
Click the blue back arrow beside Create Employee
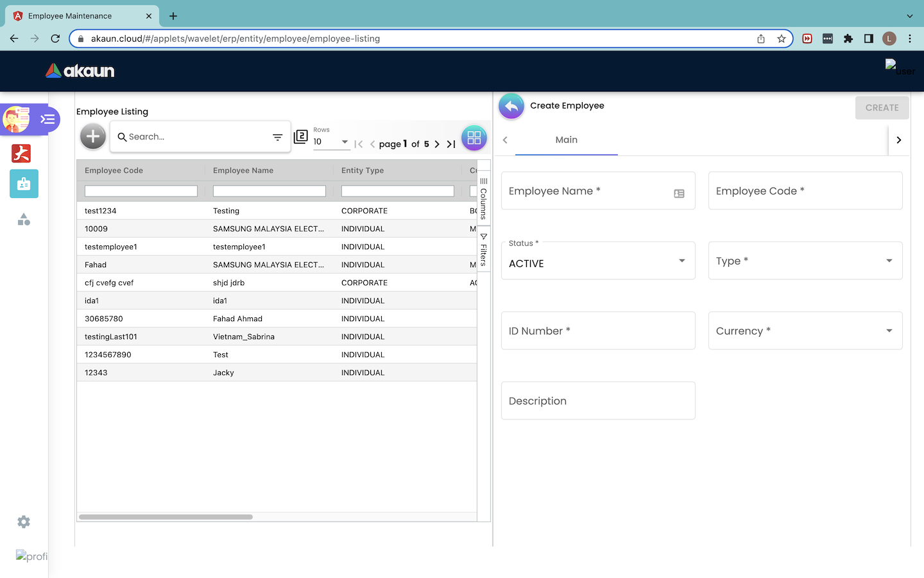(511, 106)
